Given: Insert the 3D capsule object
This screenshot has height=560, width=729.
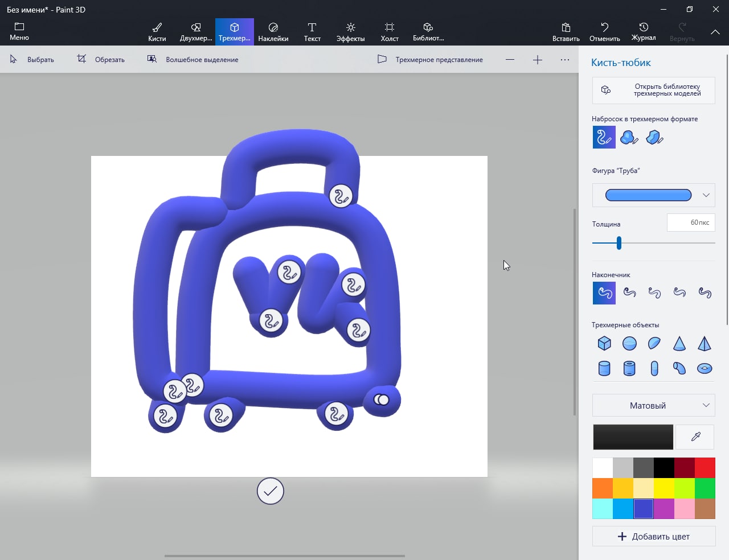Looking at the screenshot, I should [654, 368].
